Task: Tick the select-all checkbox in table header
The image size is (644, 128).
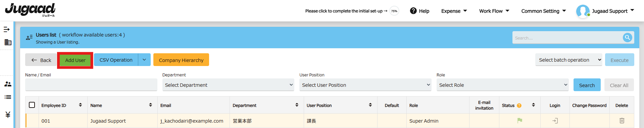Action: tap(32, 105)
